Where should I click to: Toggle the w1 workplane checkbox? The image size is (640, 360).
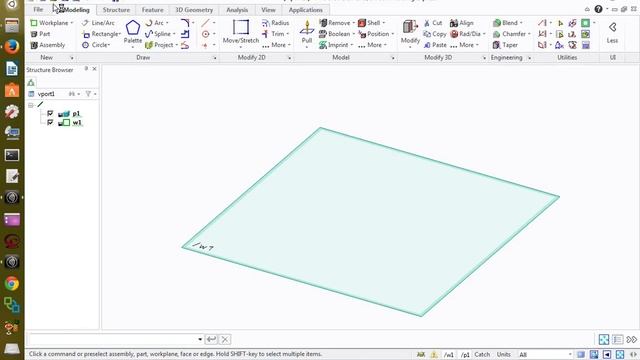(50, 122)
